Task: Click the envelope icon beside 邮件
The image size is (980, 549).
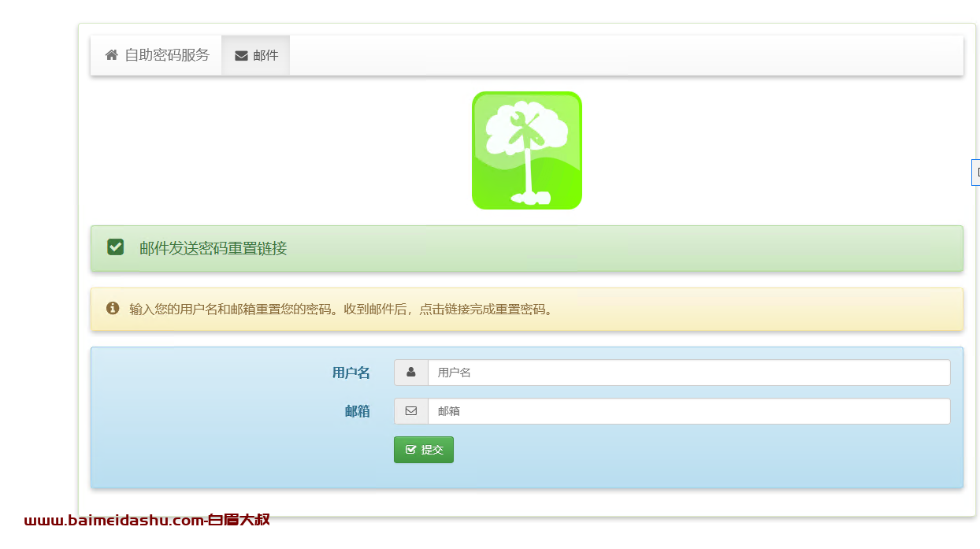Action: (242, 56)
